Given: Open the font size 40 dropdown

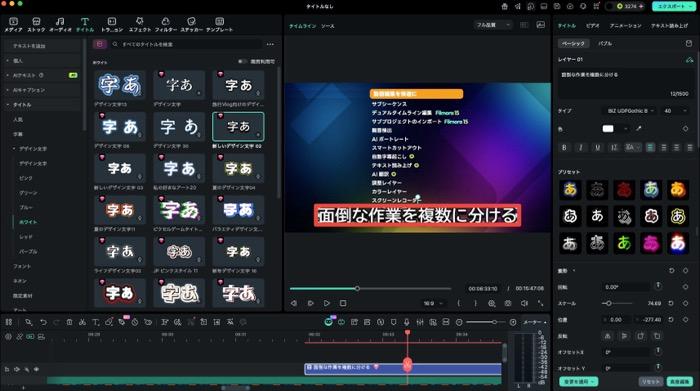Looking at the screenshot, I should pyautogui.click(x=675, y=111).
